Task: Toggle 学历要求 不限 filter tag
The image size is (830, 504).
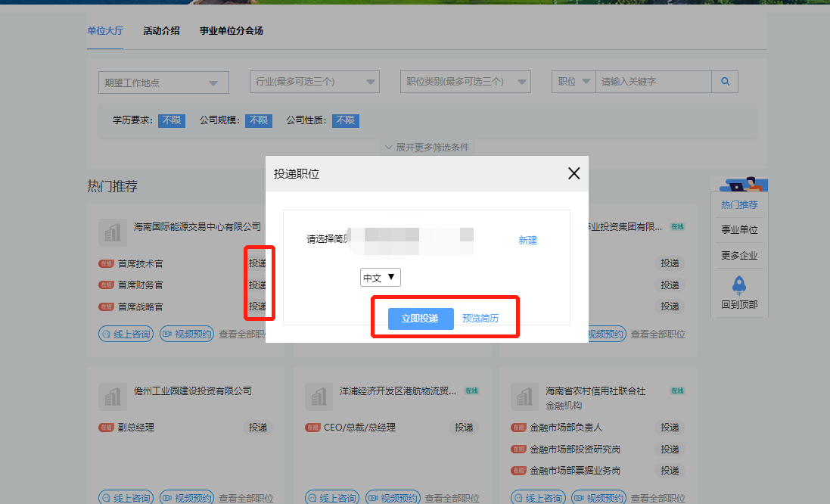Action: [x=171, y=120]
